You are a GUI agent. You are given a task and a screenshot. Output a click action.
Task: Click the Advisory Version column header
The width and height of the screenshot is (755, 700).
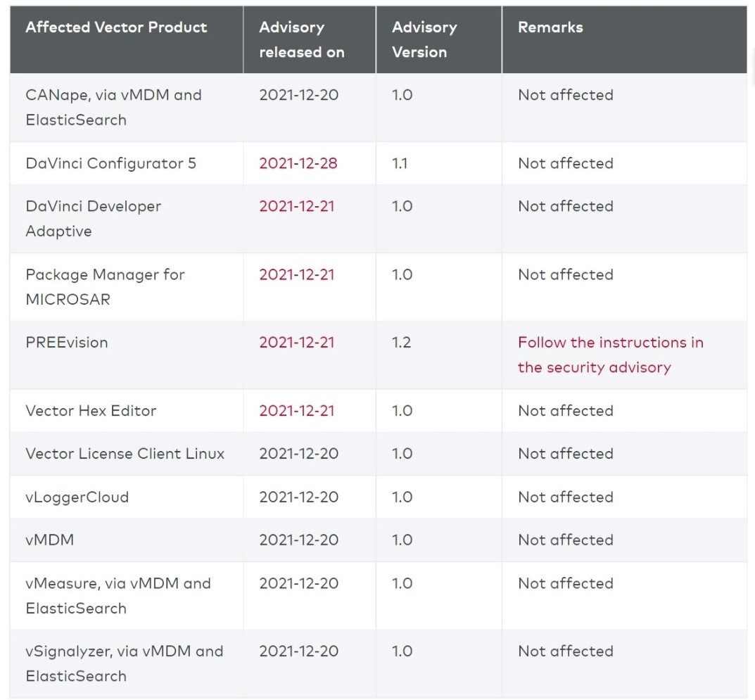(x=424, y=39)
